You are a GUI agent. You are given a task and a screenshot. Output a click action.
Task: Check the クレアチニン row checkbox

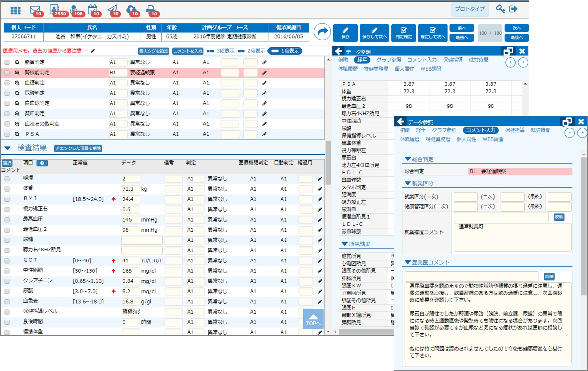7,281
